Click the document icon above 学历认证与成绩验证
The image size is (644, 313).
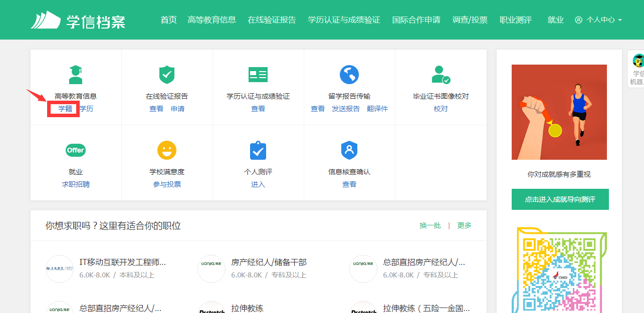pos(258,74)
